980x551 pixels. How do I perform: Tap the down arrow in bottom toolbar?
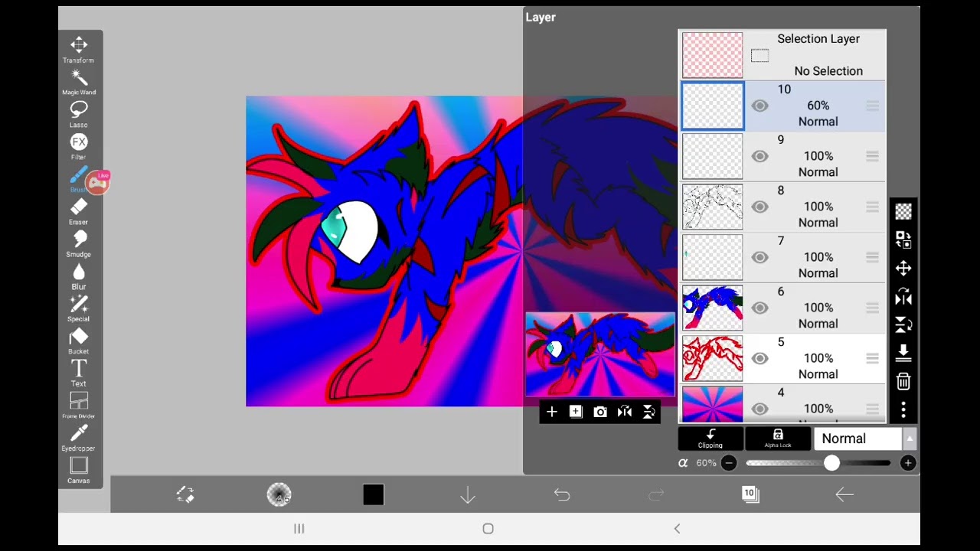[x=468, y=494]
